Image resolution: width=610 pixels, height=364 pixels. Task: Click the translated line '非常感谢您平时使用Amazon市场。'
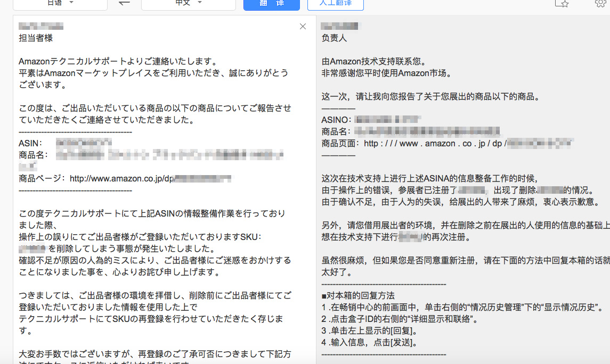click(x=388, y=73)
